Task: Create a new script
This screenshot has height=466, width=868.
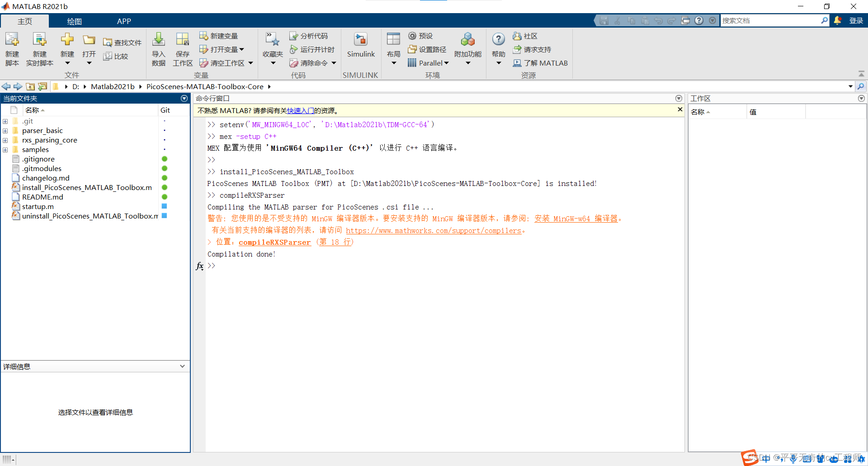Action: pyautogui.click(x=12, y=48)
